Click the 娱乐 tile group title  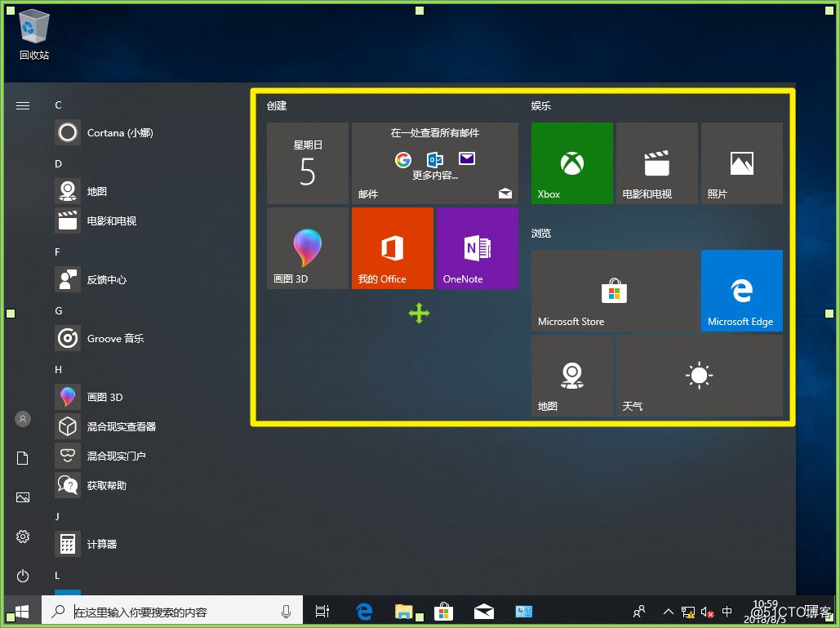tap(541, 105)
